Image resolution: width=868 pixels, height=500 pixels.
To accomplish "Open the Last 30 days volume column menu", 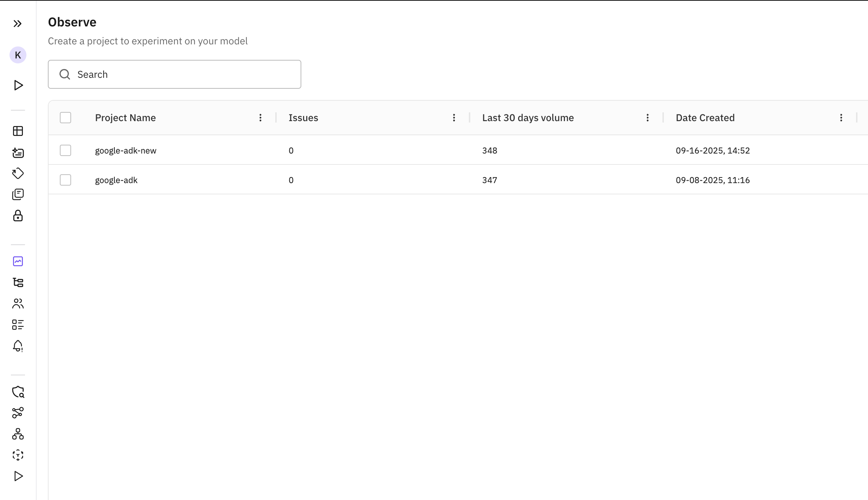I will coord(647,118).
